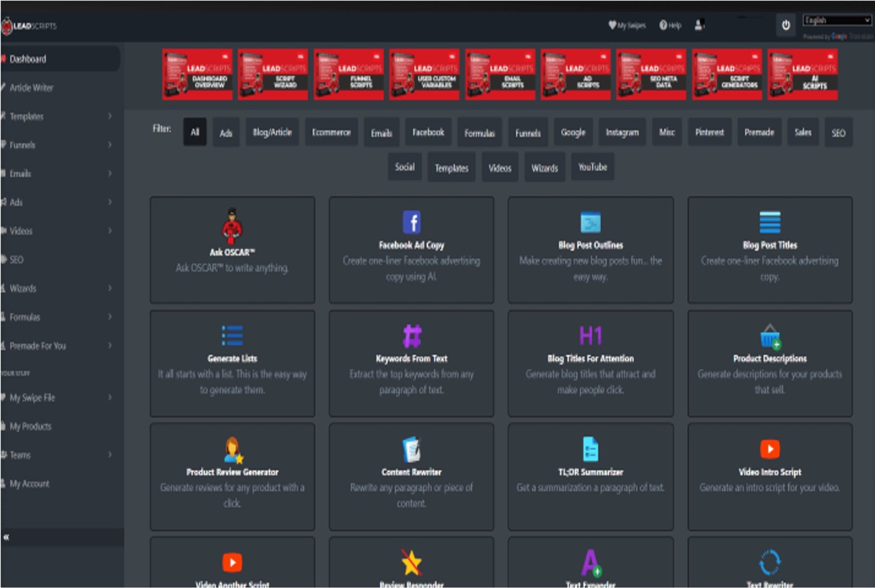Play Ad Scripts video thumbnail

point(576,74)
